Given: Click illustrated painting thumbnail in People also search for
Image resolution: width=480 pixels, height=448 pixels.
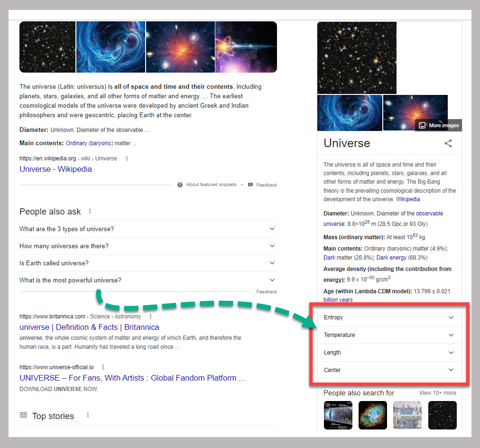Looking at the screenshot, I should pos(407,415).
